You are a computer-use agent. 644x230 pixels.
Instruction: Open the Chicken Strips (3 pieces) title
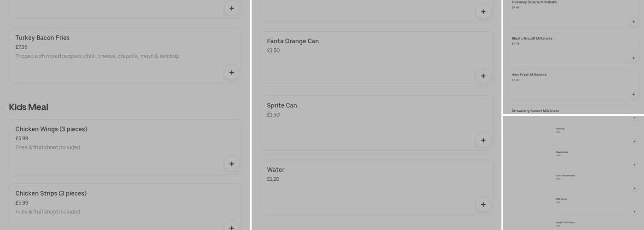tap(51, 194)
